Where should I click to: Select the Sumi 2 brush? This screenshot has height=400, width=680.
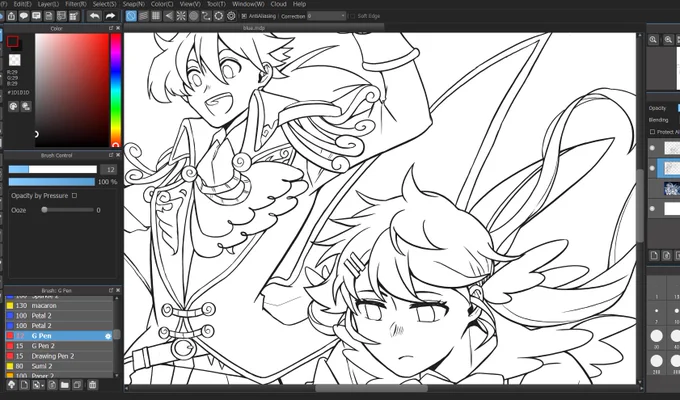tap(59, 366)
